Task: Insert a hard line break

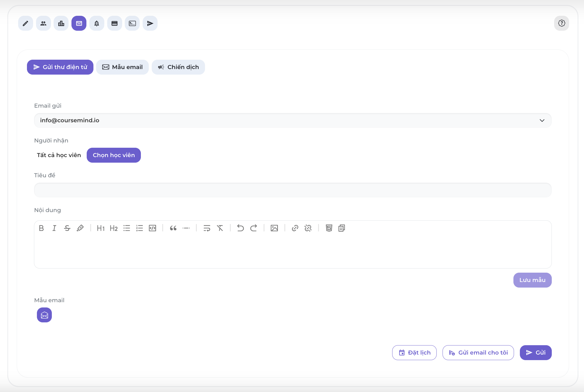Action: (207, 228)
